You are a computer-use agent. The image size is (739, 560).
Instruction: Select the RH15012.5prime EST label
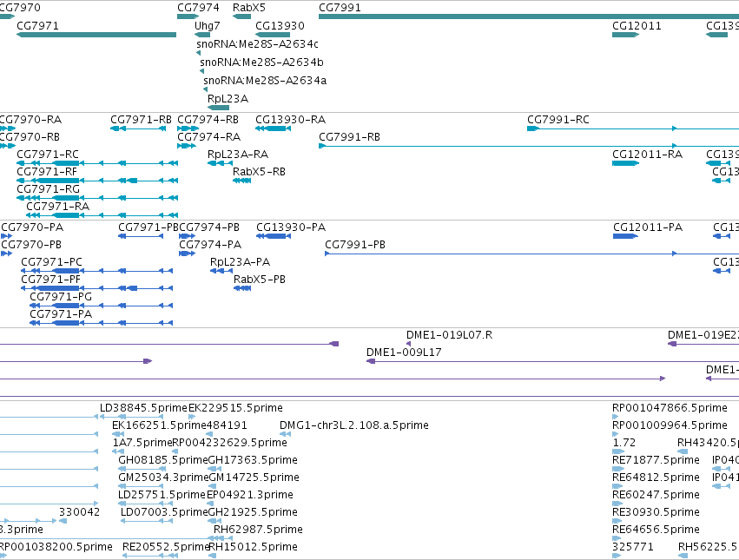point(253,547)
